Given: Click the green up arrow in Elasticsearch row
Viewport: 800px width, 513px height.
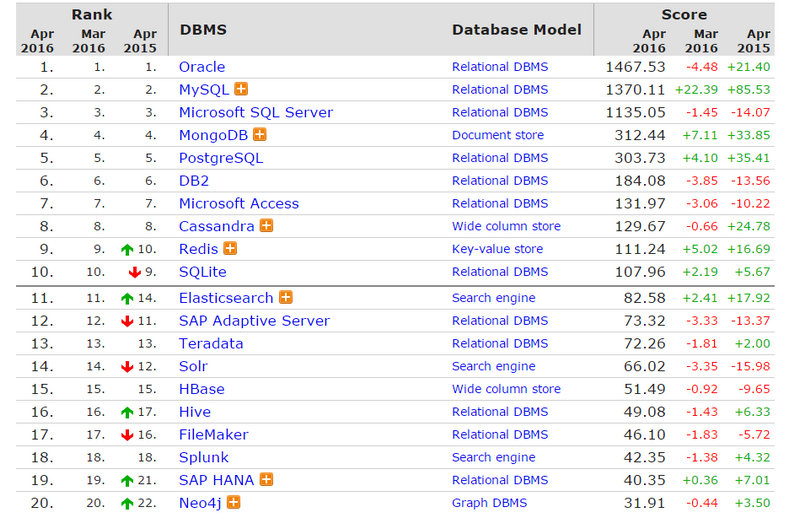Looking at the screenshot, I should [x=127, y=298].
